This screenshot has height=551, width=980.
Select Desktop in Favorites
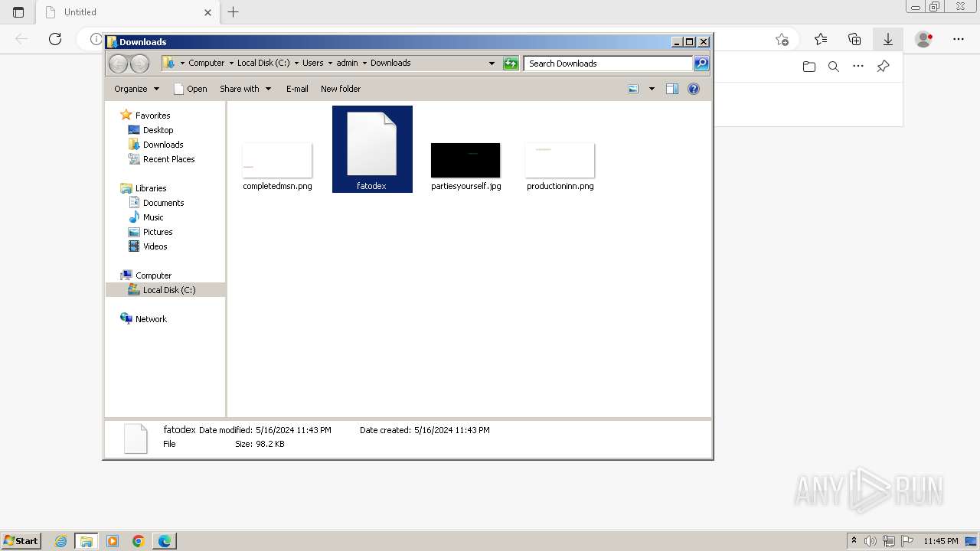(158, 130)
